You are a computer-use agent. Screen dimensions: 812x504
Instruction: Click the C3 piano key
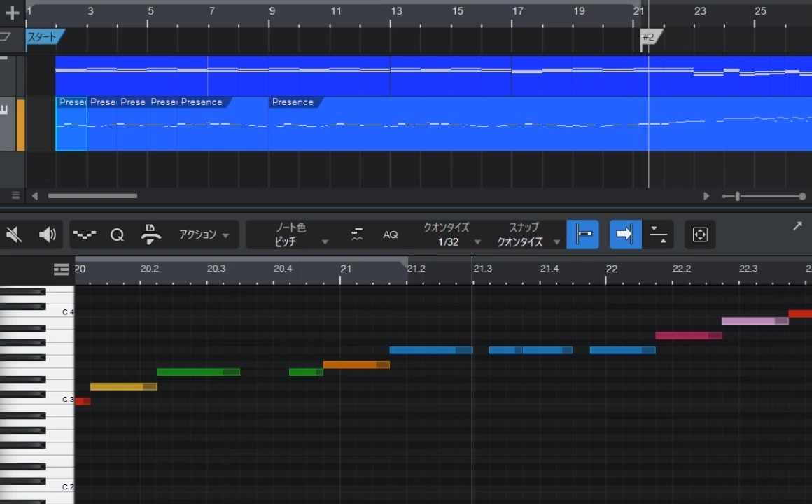point(62,400)
